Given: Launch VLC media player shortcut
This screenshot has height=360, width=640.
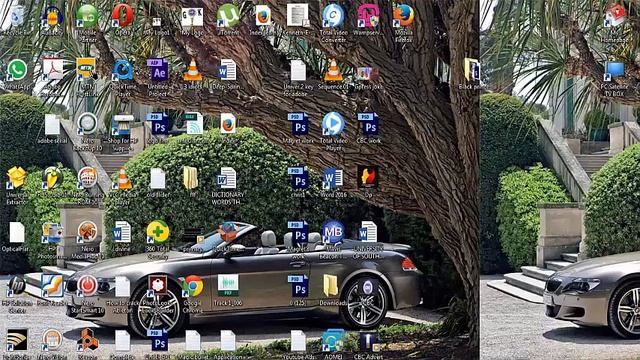Looking at the screenshot, I should click(x=122, y=179).
